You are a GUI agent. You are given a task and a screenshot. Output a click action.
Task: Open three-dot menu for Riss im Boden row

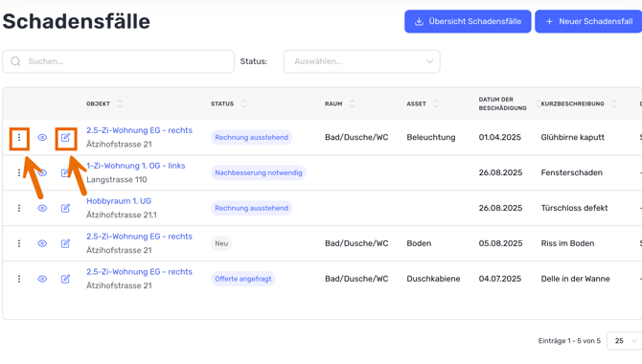point(19,243)
